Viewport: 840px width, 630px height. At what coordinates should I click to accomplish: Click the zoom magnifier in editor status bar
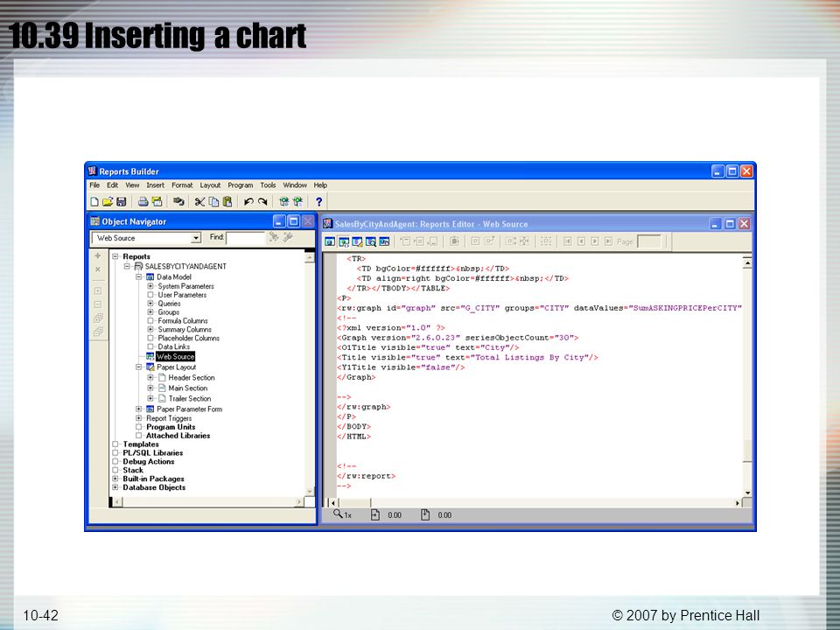[338, 514]
